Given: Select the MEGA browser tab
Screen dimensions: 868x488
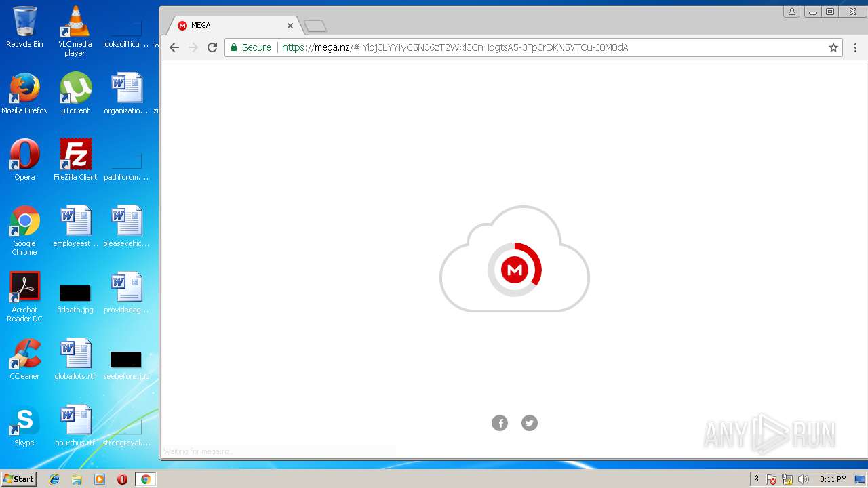Looking at the screenshot, I should [x=235, y=25].
